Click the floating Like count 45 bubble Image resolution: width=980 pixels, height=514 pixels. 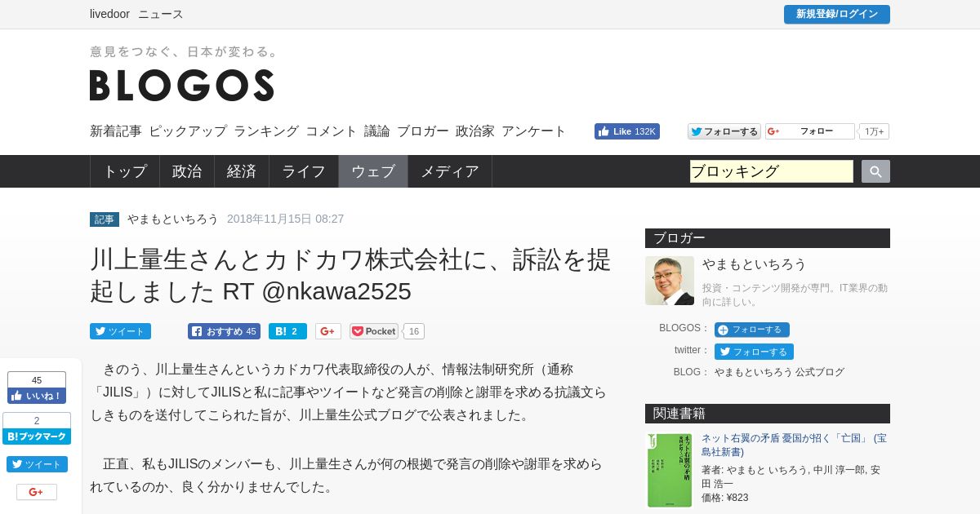37,379
